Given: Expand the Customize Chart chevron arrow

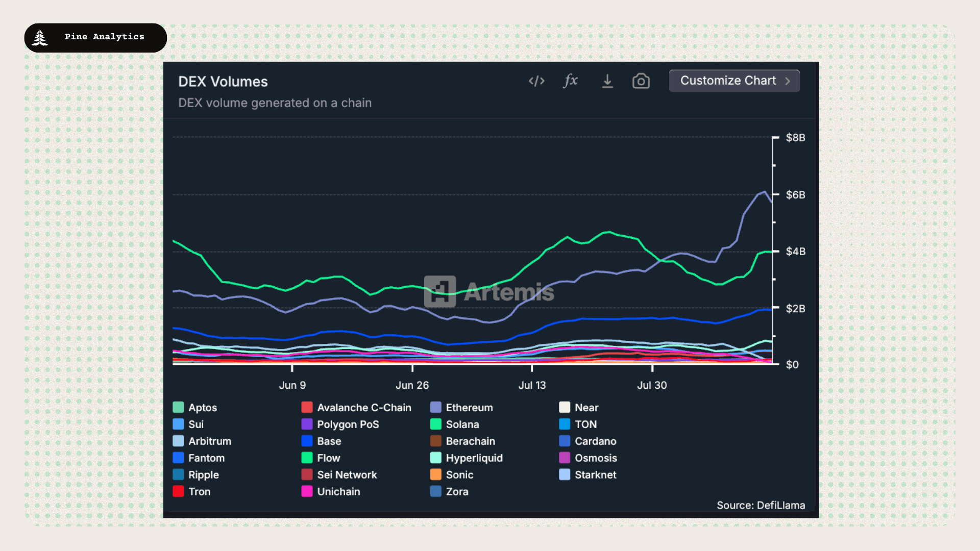Looking at the screenshot, I should coord(788,81).
